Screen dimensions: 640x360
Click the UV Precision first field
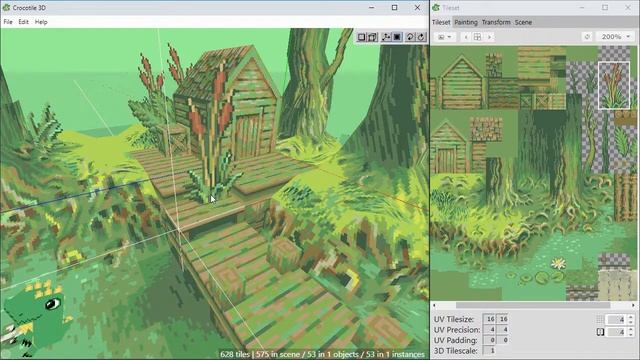(x=489, y=329)
